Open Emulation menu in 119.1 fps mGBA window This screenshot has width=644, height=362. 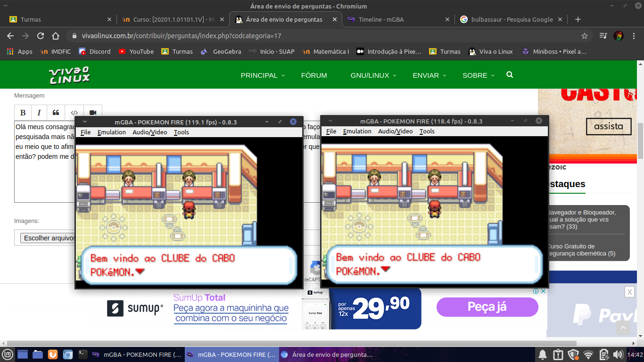point(112,132)
